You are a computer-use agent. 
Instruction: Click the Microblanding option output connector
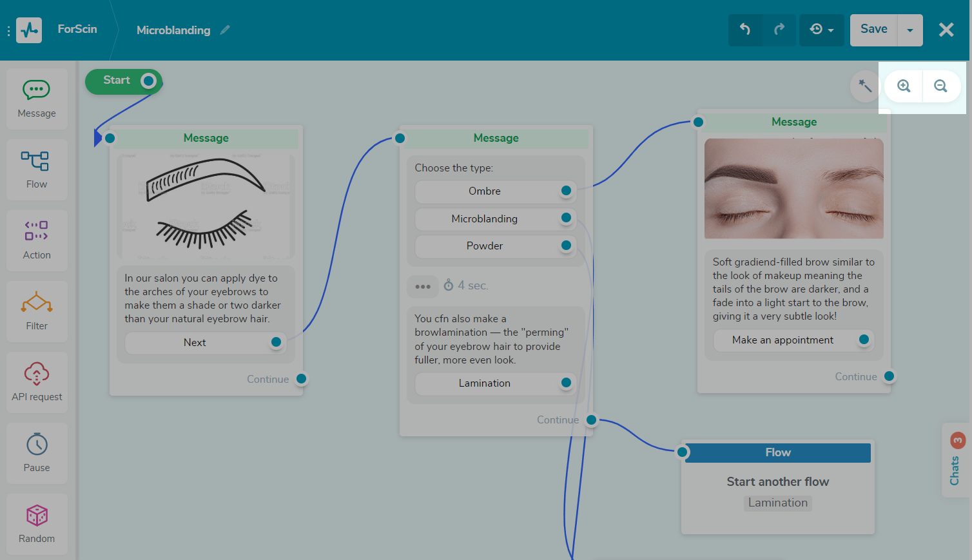566,218
